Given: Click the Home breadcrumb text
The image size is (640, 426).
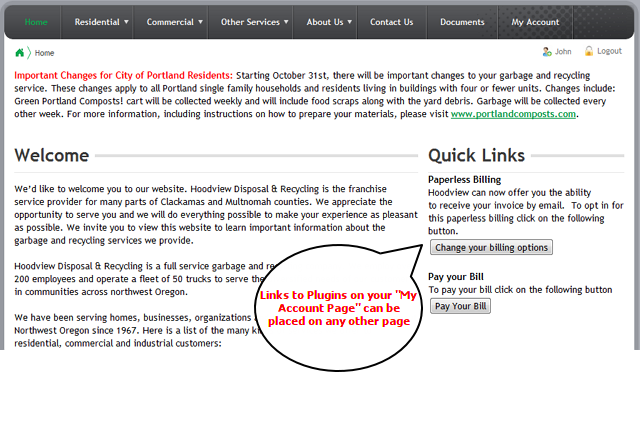Looking at the screenshot, I should pos(44,53).
